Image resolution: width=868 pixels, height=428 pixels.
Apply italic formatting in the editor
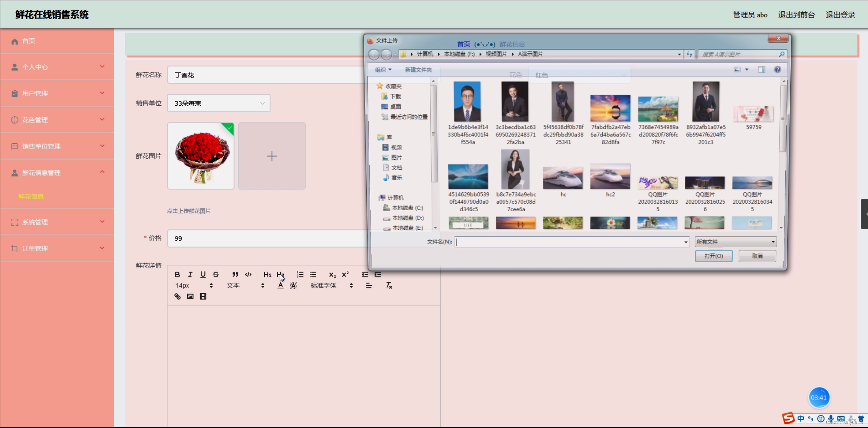coord(190,275)
